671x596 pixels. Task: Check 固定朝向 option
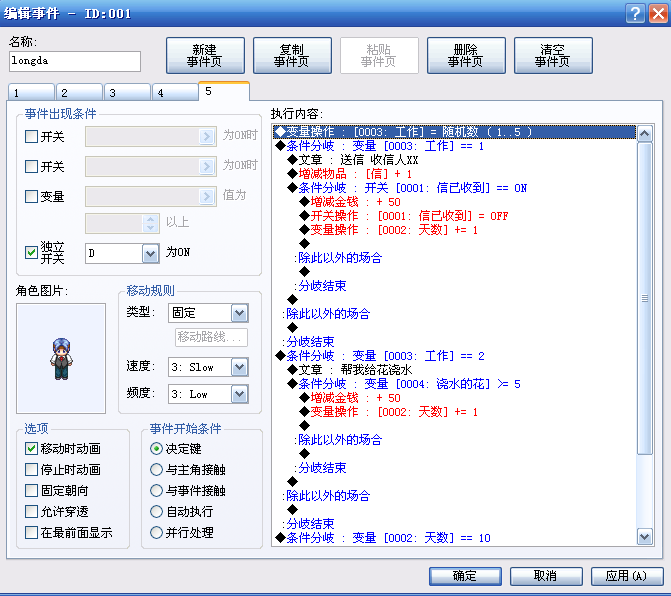click(31, 490)
